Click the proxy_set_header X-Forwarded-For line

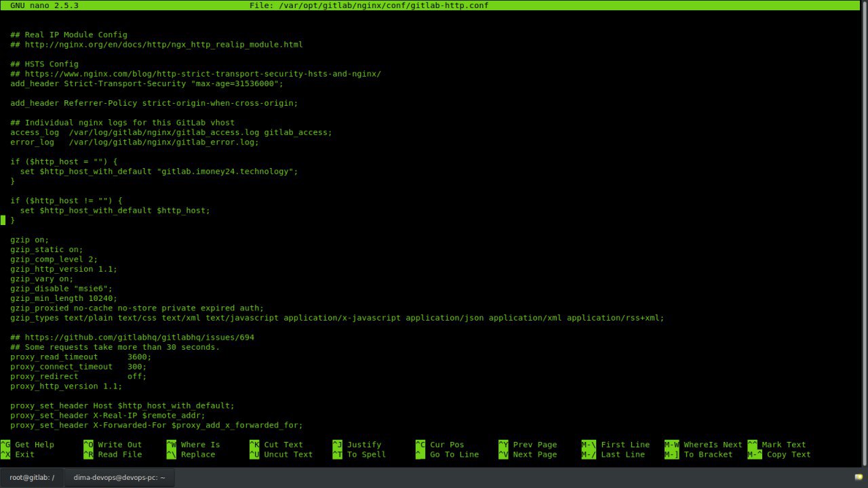157,426
